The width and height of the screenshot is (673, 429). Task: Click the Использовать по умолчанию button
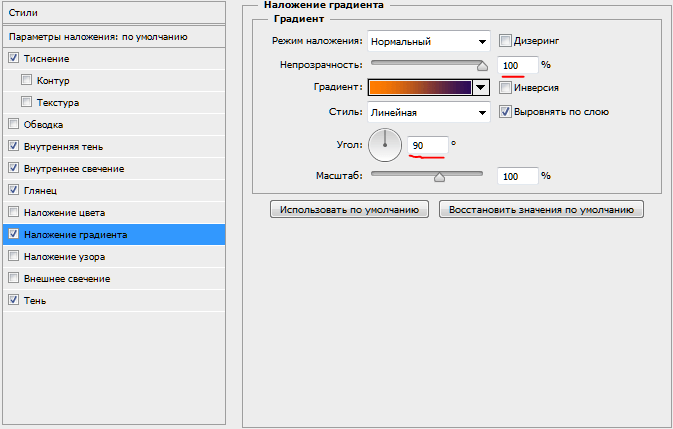click(x=349, y=209)
